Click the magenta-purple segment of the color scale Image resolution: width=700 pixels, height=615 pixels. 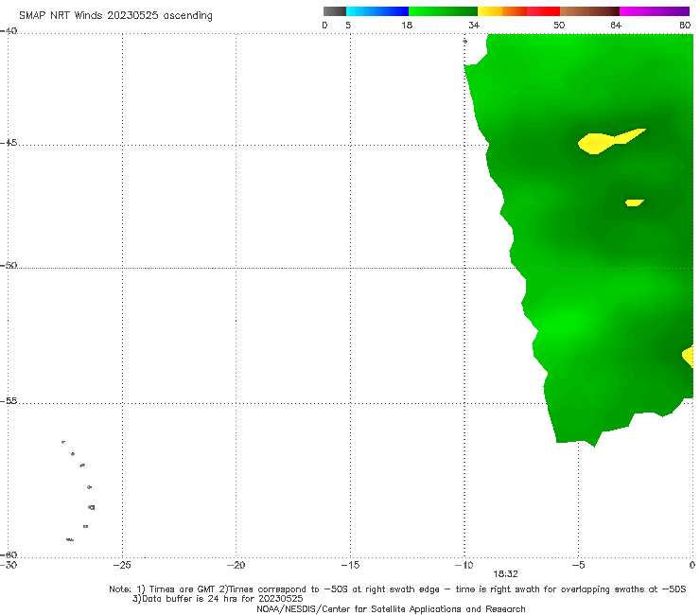coord(655,11)
